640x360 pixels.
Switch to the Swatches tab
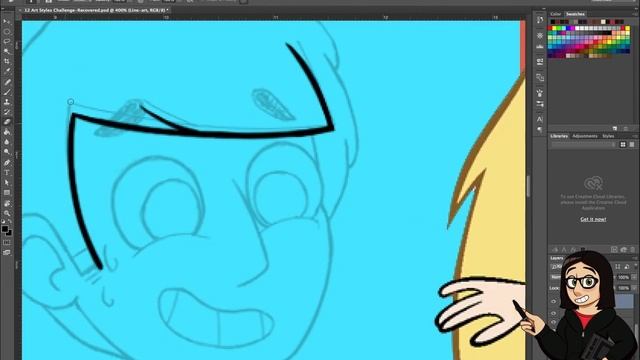coord(575,14)
